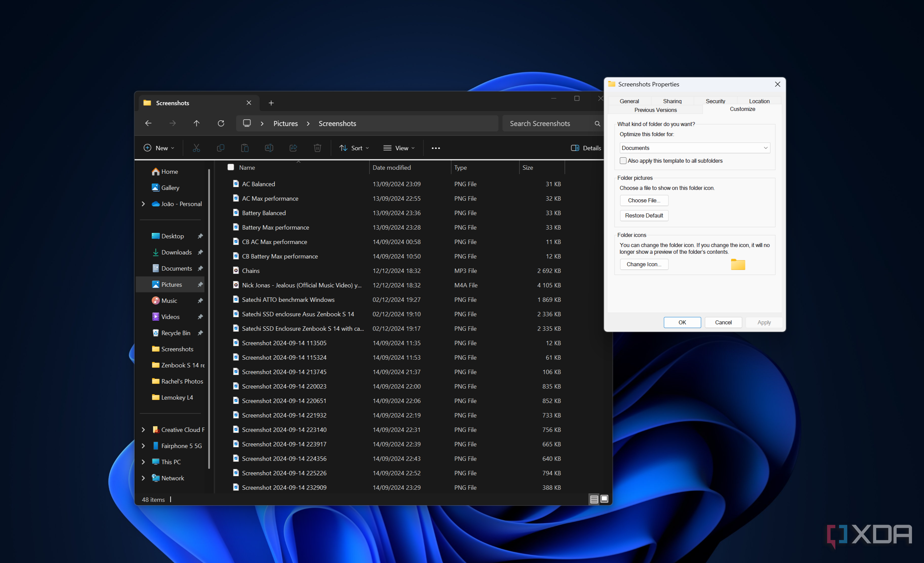Go up one folder level arrow
Viewport: 924px width, 563px height.
click(x=196, y=123)
